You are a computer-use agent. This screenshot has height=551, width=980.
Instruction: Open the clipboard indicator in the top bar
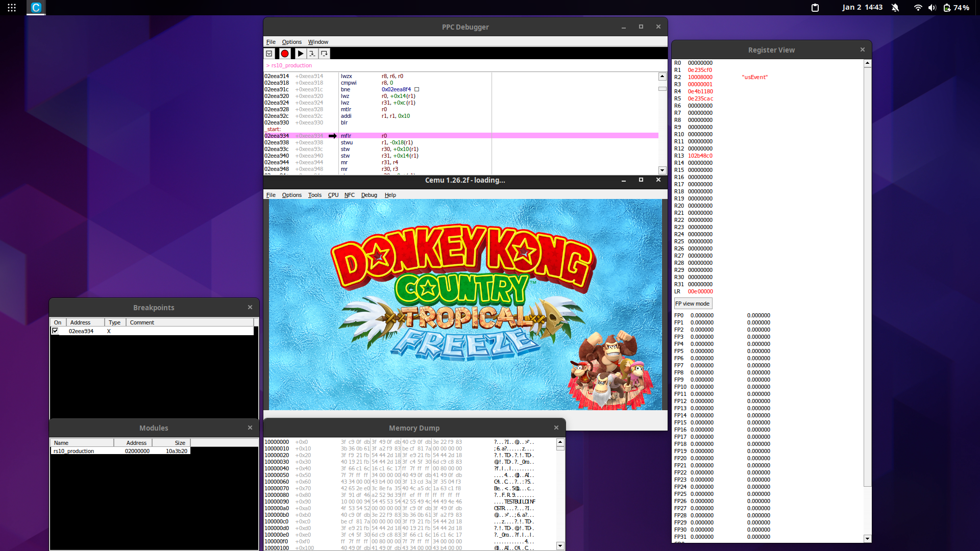coord(815,8)
